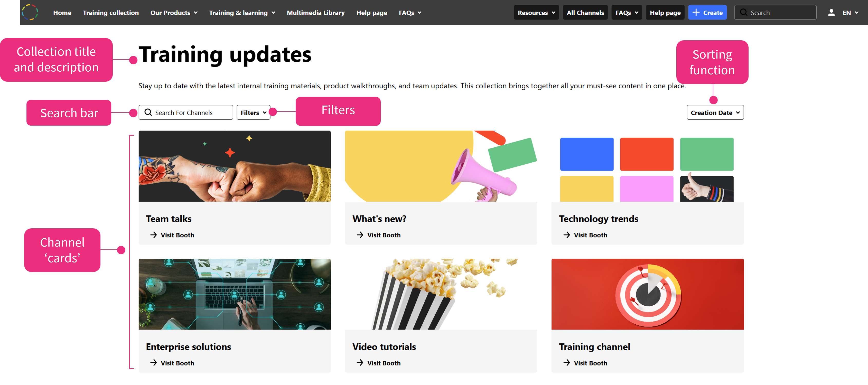Go to Multimedia Library page
868x385 pixels.
[315, 13]
